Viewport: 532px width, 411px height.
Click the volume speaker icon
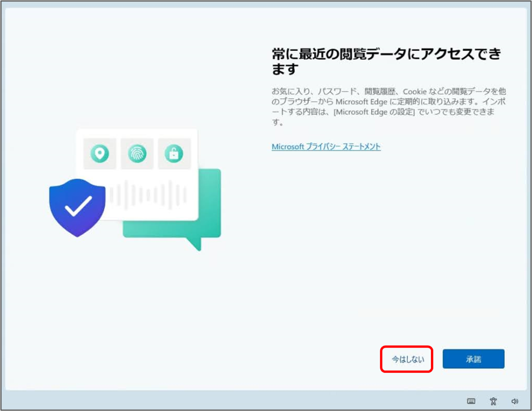tap(515, 401)
